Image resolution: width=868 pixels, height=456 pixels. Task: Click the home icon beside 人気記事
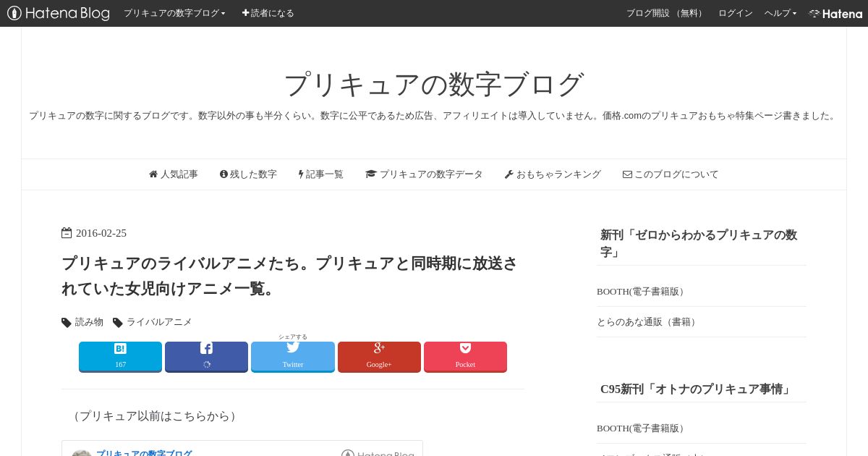[x=153, y=174]
